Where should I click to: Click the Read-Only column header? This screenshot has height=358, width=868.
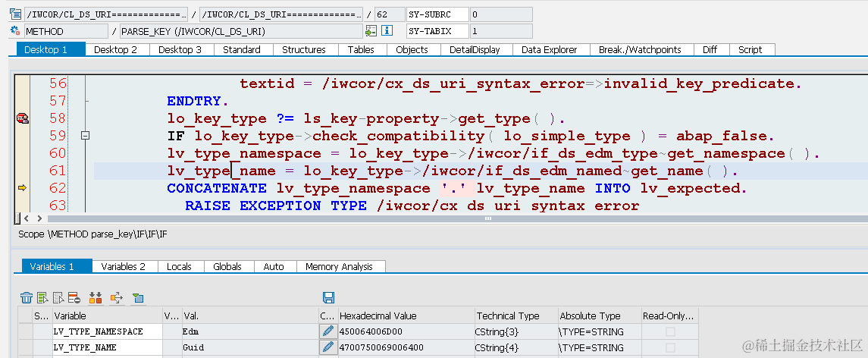(670, 316)
